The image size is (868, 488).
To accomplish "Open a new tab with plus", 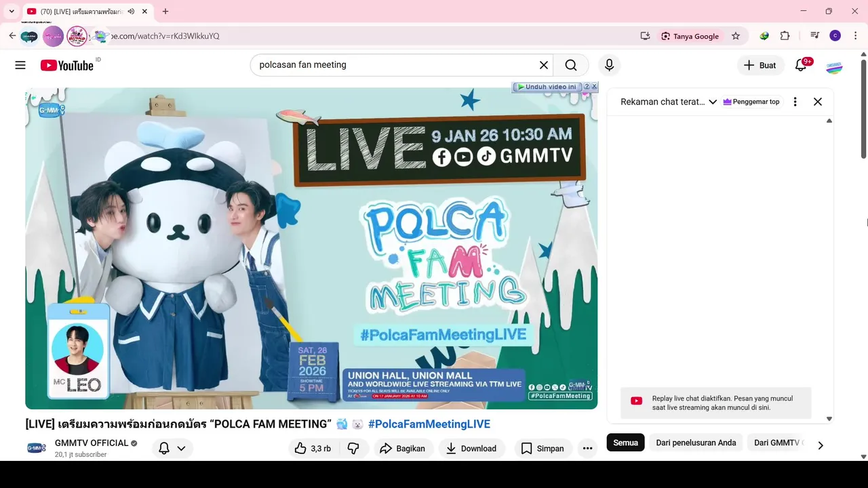I will click(165, 12).
